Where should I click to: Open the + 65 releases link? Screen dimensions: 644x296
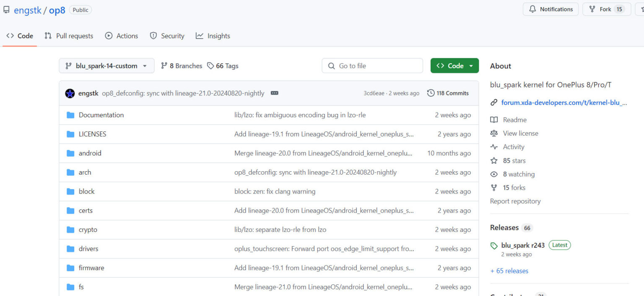point(509,271)
